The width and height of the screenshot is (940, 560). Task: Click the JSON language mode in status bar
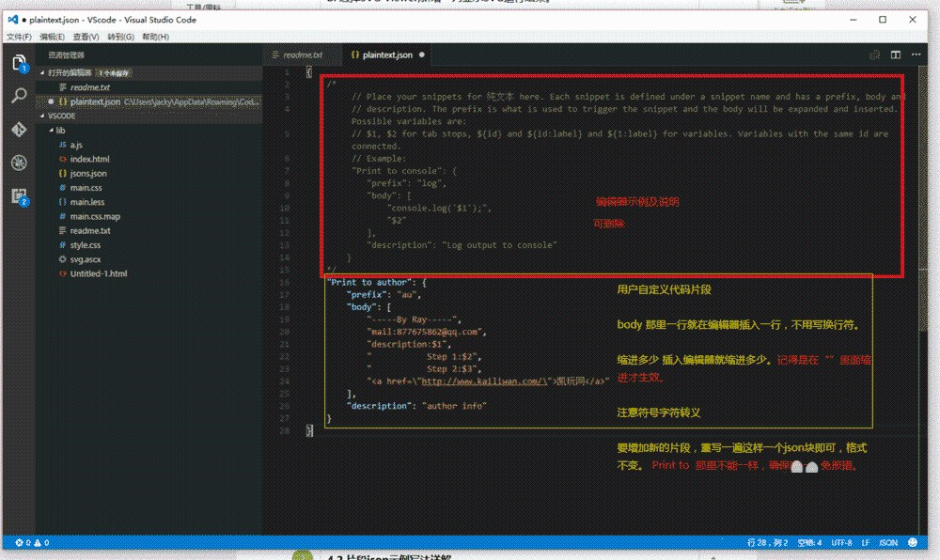point(887,543)
